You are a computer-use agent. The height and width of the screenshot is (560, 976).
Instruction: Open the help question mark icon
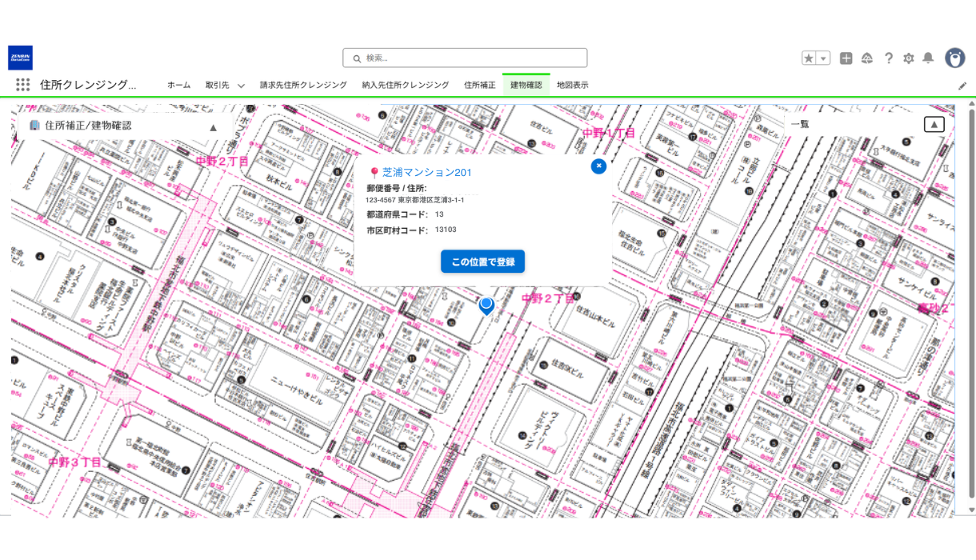point(888,58)
